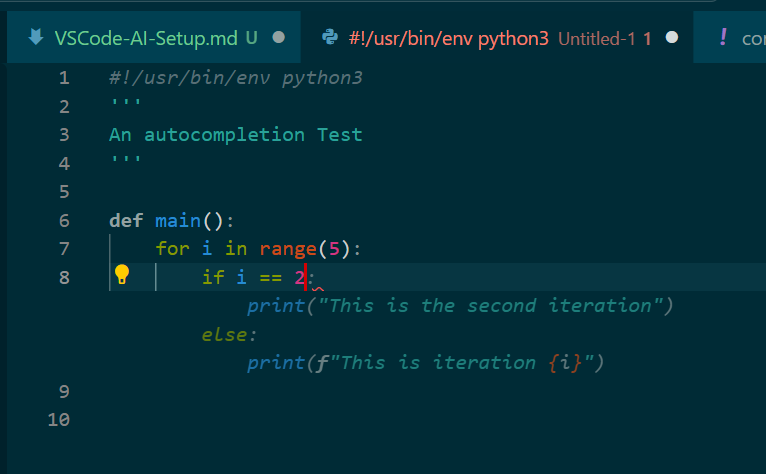Click the Python file icon on Untitled-1 tab
766x474 pixels.
329,38
